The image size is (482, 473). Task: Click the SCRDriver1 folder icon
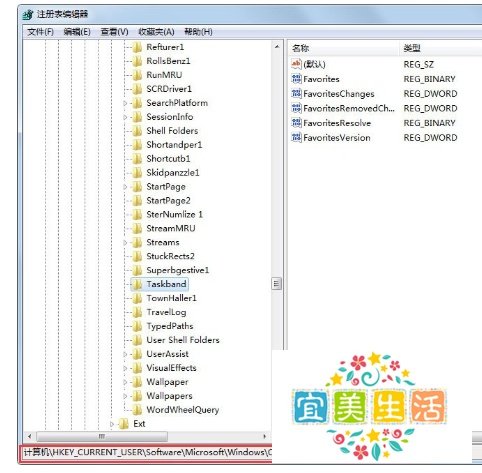(137, 89)
